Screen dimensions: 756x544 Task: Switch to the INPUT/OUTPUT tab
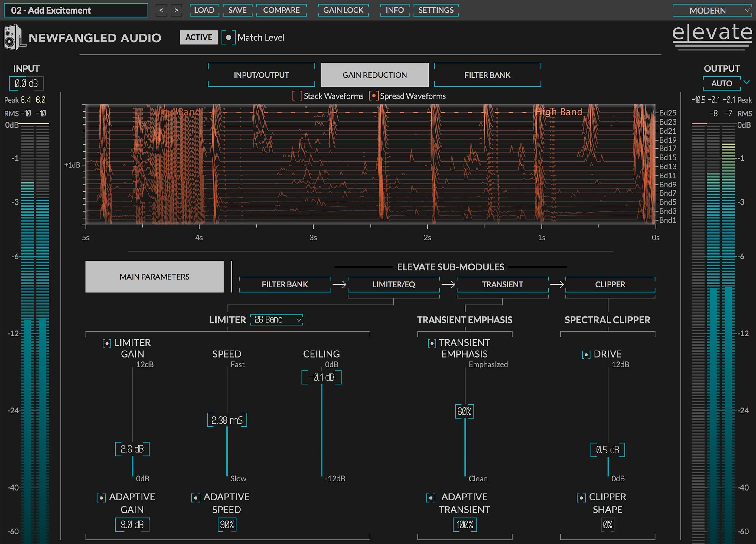261,75
